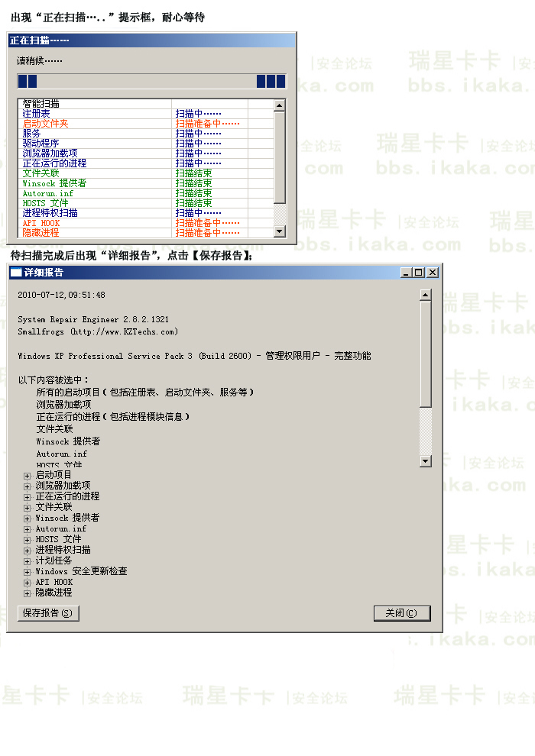Viewport: 535px width, 756px height.
Task: Expand the 启动项目 tree node
Action: tap(27, 476)
